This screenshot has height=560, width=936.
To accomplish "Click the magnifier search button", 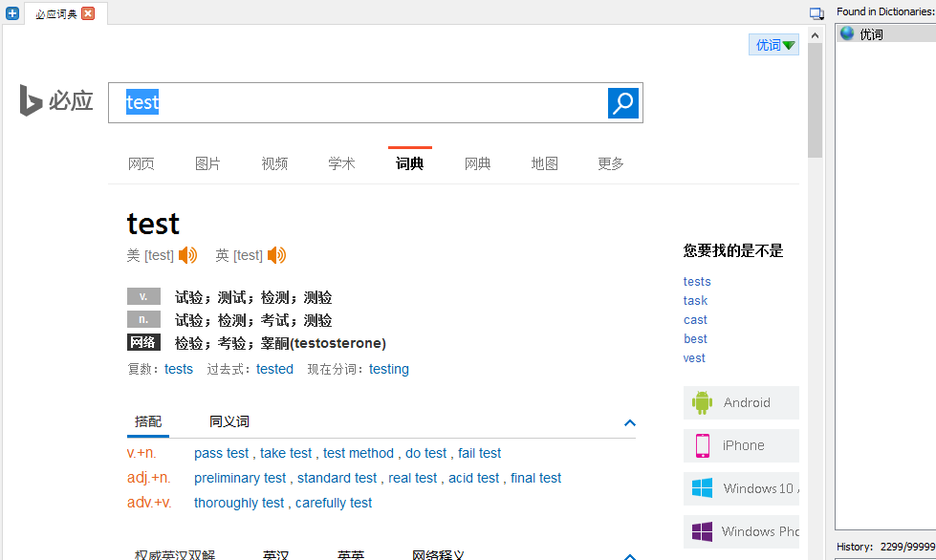I will tap(623, 103).
